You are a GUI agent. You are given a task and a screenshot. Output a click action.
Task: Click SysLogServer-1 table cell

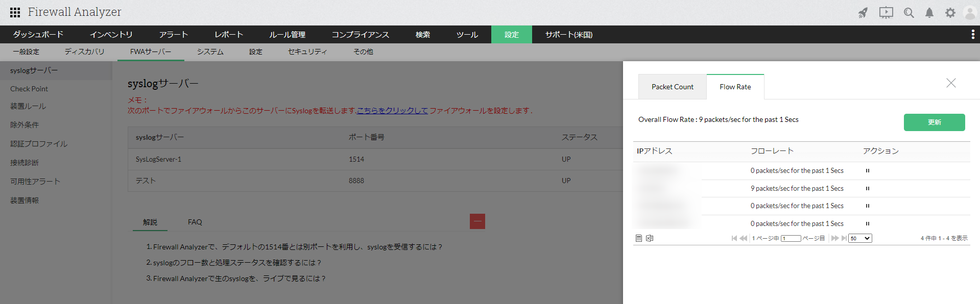158,159
